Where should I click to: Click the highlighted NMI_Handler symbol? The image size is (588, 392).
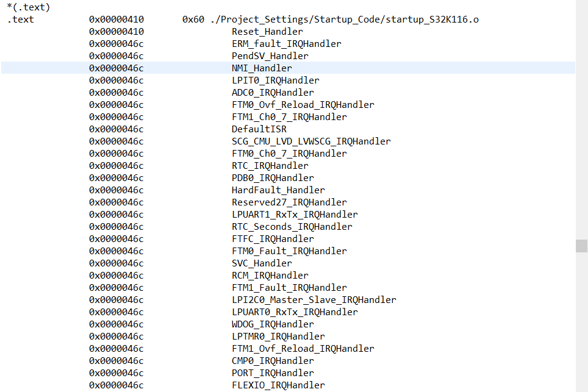pos(262,68)
